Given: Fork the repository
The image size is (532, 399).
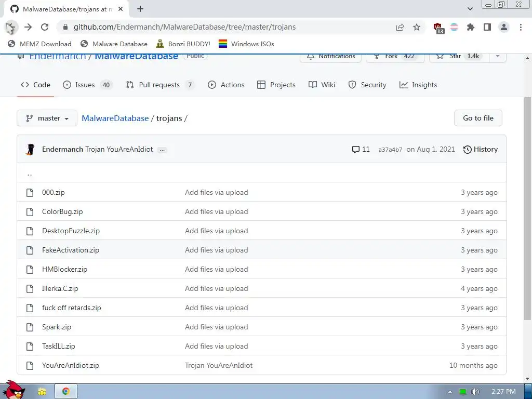Looking at the screenshot, I should (395, 56).
